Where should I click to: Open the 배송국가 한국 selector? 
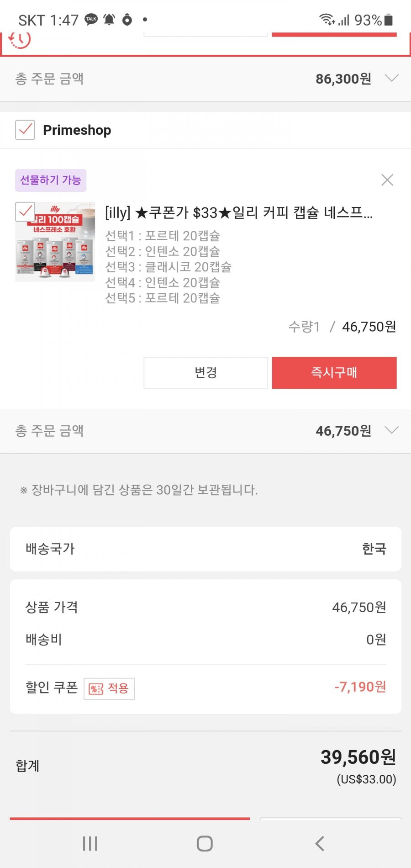click(x=205, y=549)
